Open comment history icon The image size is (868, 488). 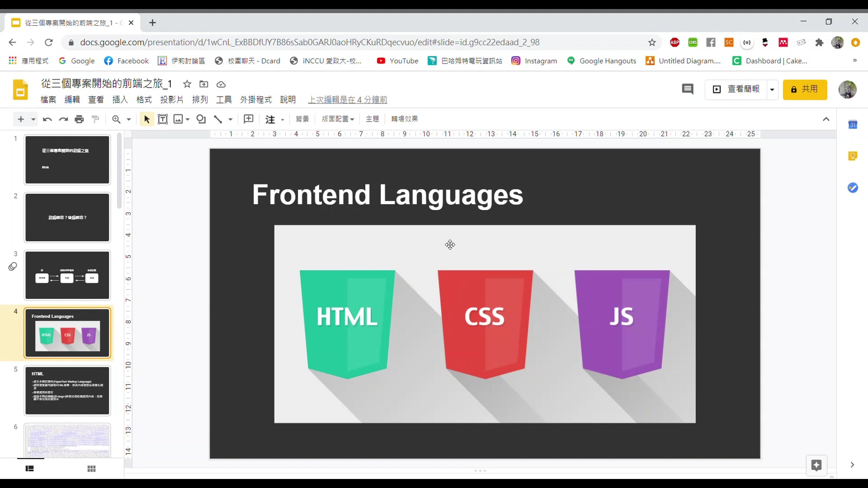(687, 89)
